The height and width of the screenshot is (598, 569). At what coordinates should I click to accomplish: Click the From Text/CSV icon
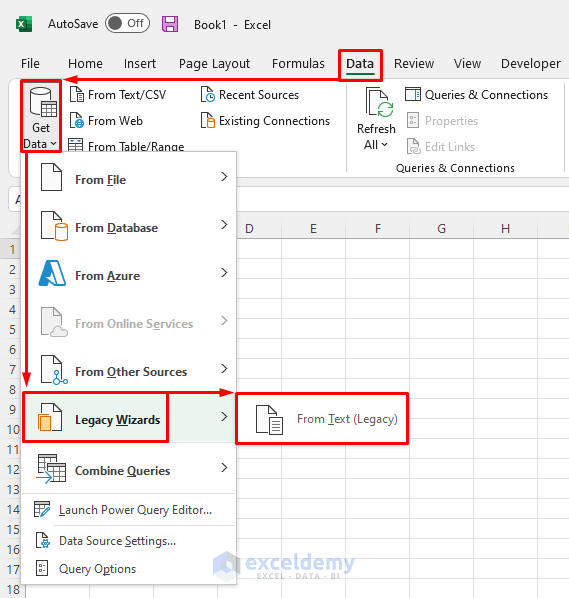(77, 94)
